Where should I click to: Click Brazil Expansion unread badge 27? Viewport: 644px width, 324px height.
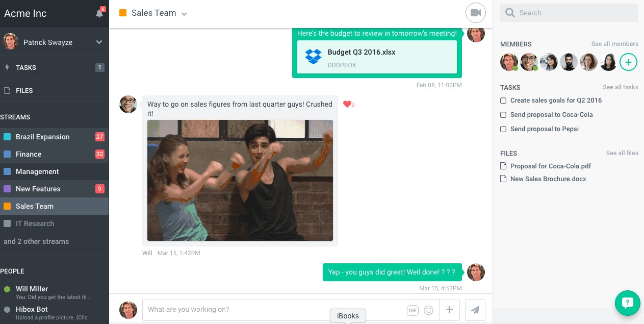[100, 137]
